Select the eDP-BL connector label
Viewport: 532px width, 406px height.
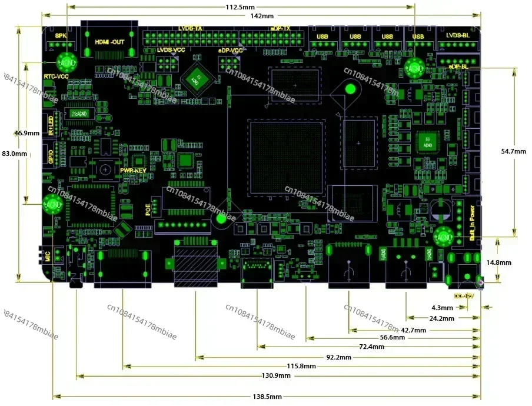(x=458, y=67)
